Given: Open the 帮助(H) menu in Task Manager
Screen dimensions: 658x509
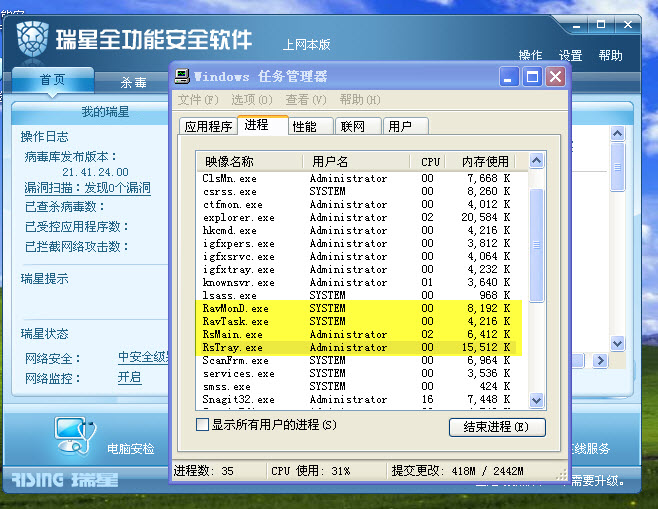Looking at the screenshot, I should pyautogui.click(x=360, y=100).
